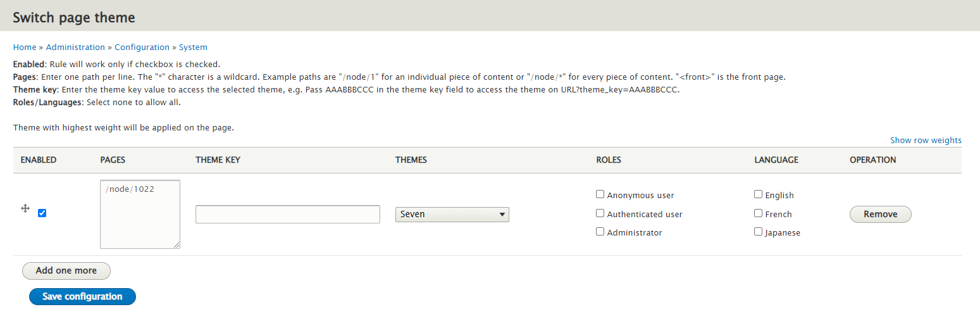Select the Japanese language checkbox

pos(758,232)
